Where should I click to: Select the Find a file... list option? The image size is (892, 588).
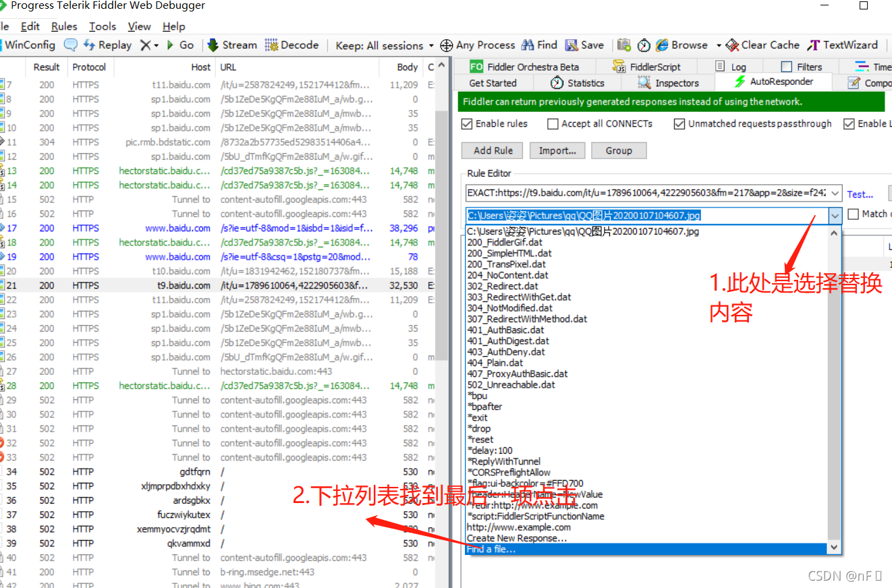coord(647,549)
